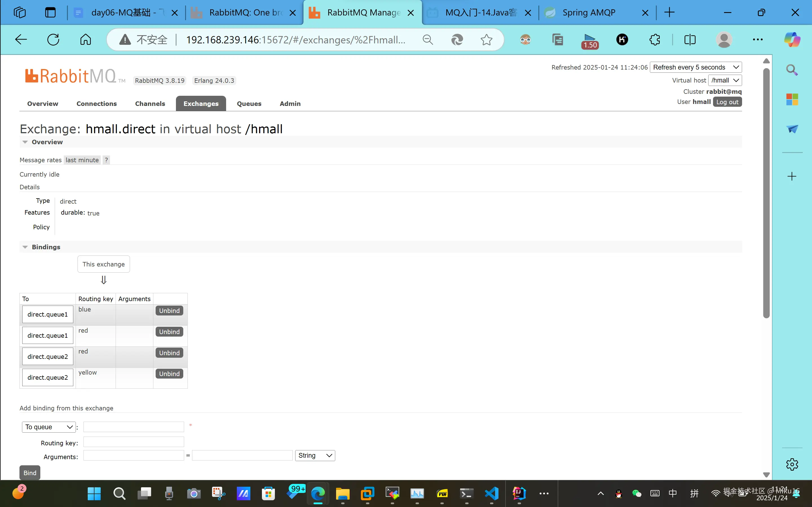Click the direct.queue2 link with yellow key
Viewport: 812px width, 507px height.
48,377
